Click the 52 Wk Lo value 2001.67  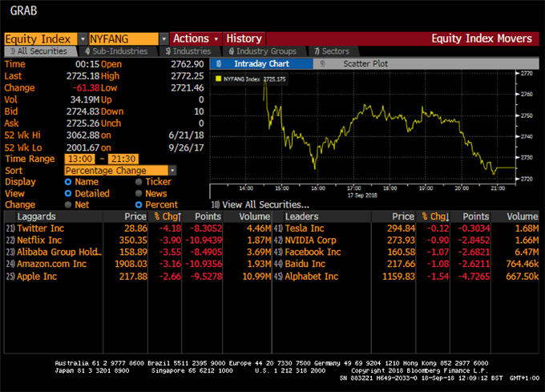(83, 148)
